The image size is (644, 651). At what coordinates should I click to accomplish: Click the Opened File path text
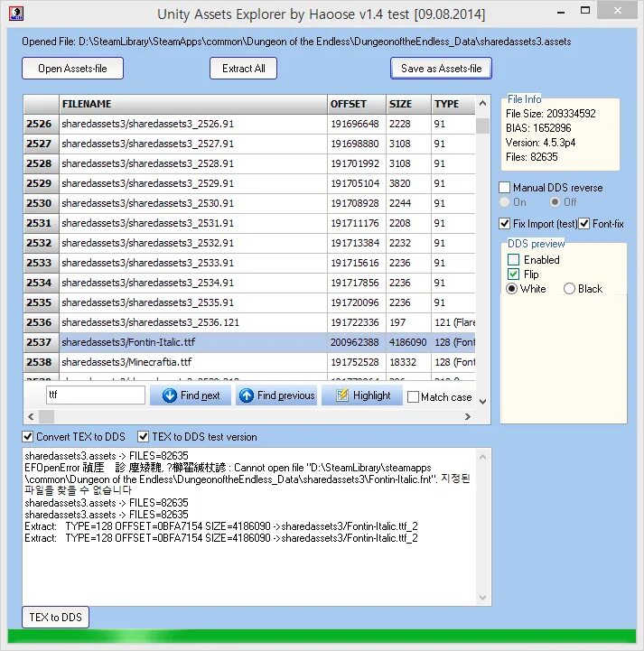tap(296, 42)
